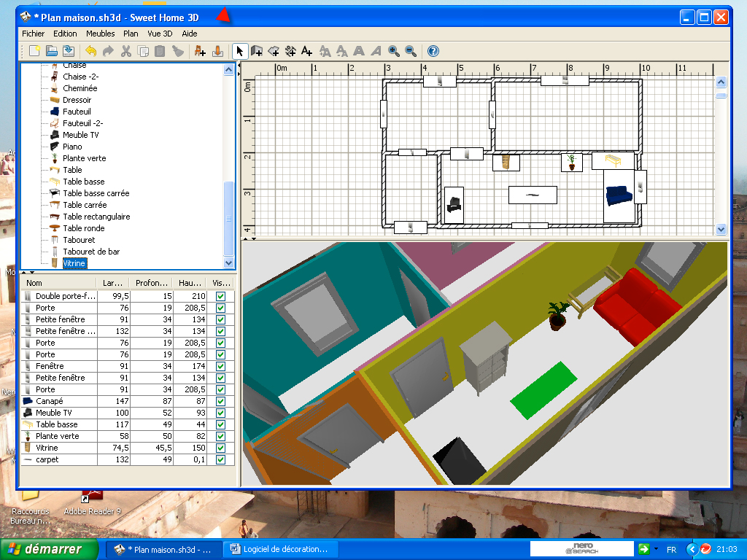This screenshot has width=747, height=560.
Task: Cut the selection with scissors icon
Action: coord(125,51)
